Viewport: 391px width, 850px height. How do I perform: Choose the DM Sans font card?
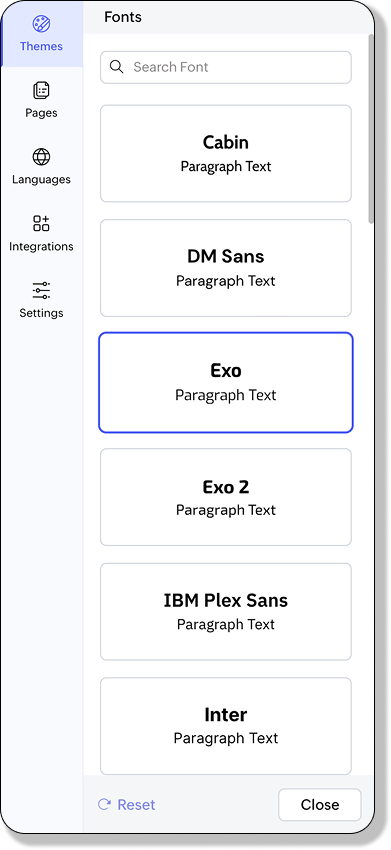226,268
